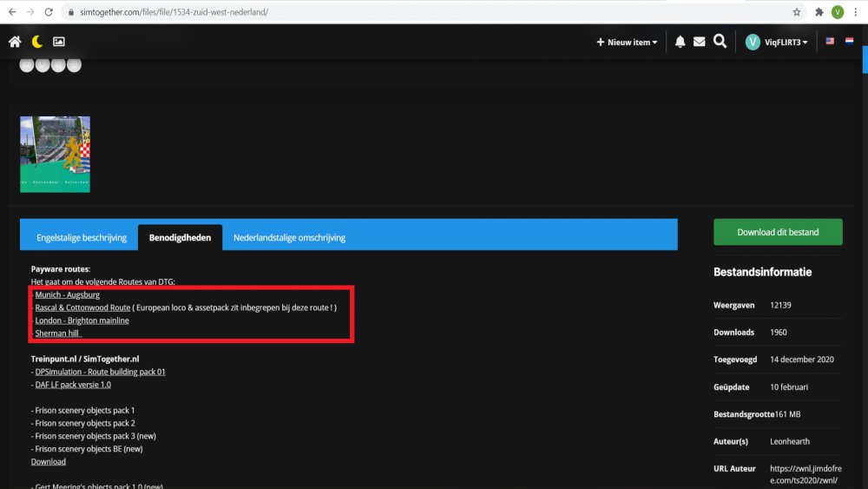The image size is (868, 489).
Task: Switch to the Nederlandstalige omschrijving tab
Action: (x=289, y=237)
